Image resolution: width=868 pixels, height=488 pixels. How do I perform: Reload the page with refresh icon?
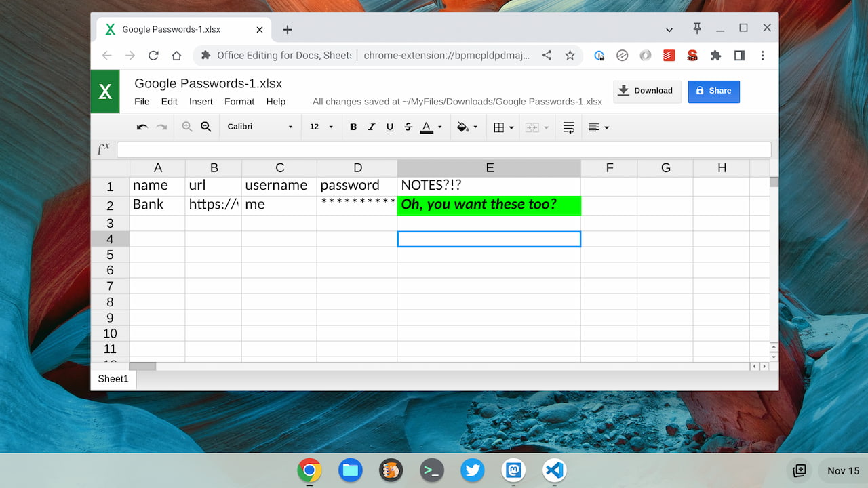point(153,56)
